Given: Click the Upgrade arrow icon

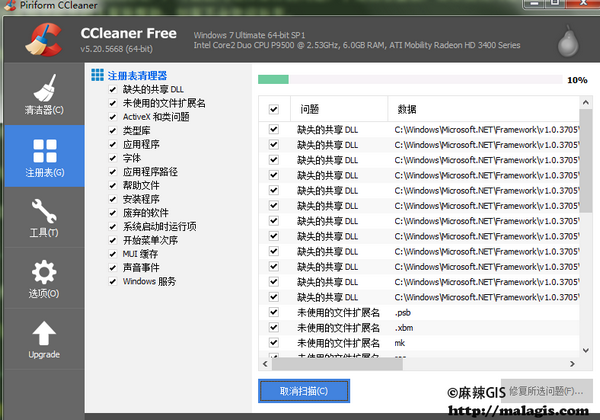Looking at the screenshot, I should click(44, 333).
